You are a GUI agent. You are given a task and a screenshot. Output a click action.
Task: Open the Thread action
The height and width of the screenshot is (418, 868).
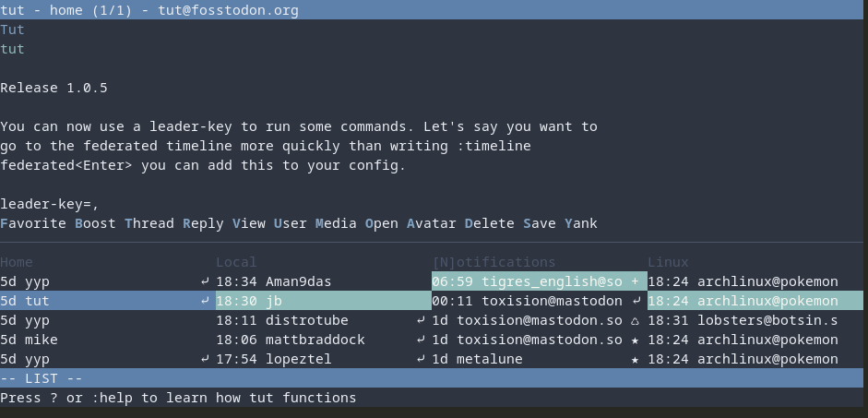(x=149, y=223)
